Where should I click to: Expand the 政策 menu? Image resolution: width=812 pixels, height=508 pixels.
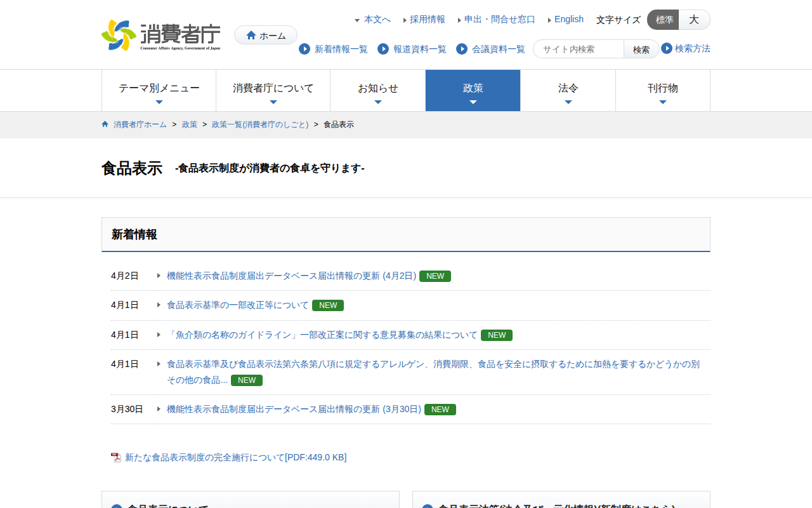(473, 91)
